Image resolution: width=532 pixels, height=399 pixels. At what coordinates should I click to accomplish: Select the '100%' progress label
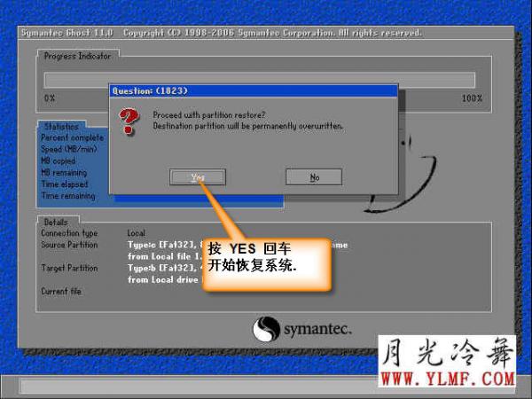(472, 98)
